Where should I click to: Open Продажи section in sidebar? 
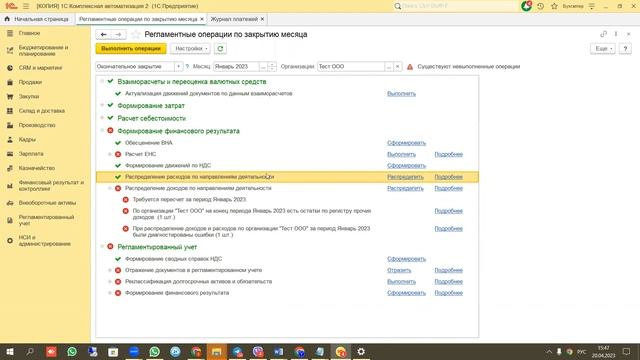pos(30,82)
